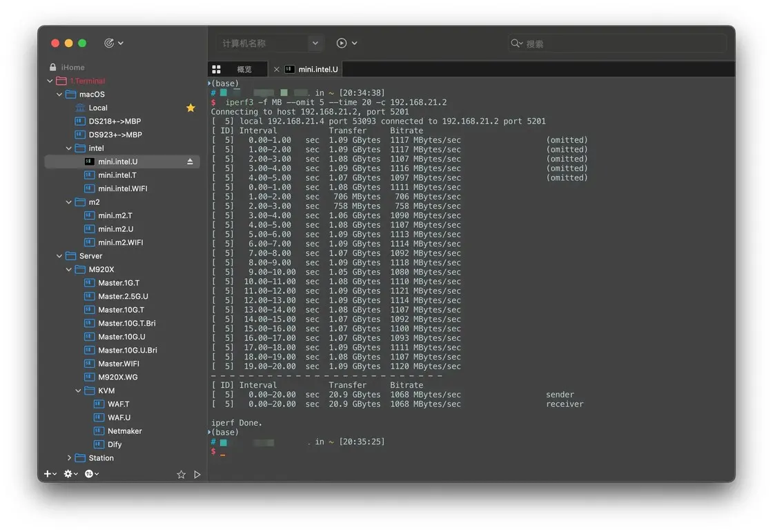Select Netmaker under KVM
Image resolution: width=773 pixels, height=532 pixels.
point(125,431)
